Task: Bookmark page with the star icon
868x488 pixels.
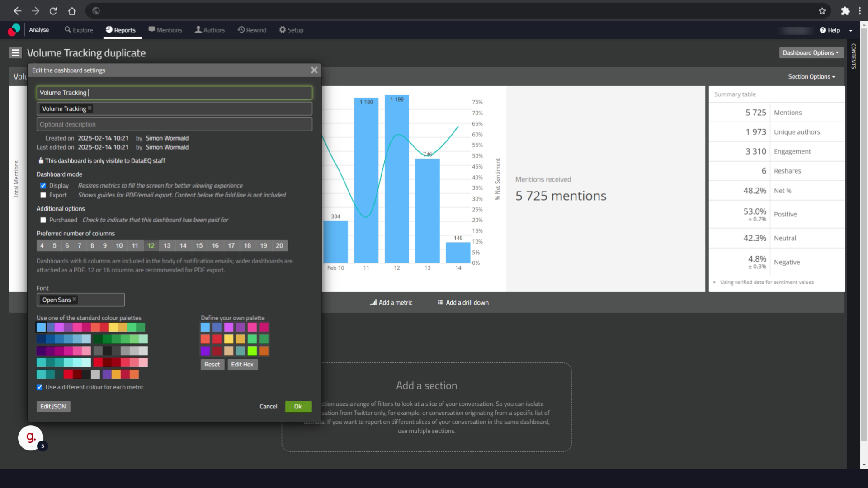Action: [822, 11]
